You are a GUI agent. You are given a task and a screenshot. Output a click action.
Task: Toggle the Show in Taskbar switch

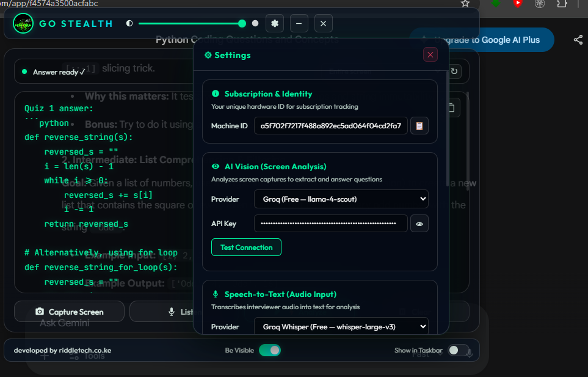(x=458, y=350)
